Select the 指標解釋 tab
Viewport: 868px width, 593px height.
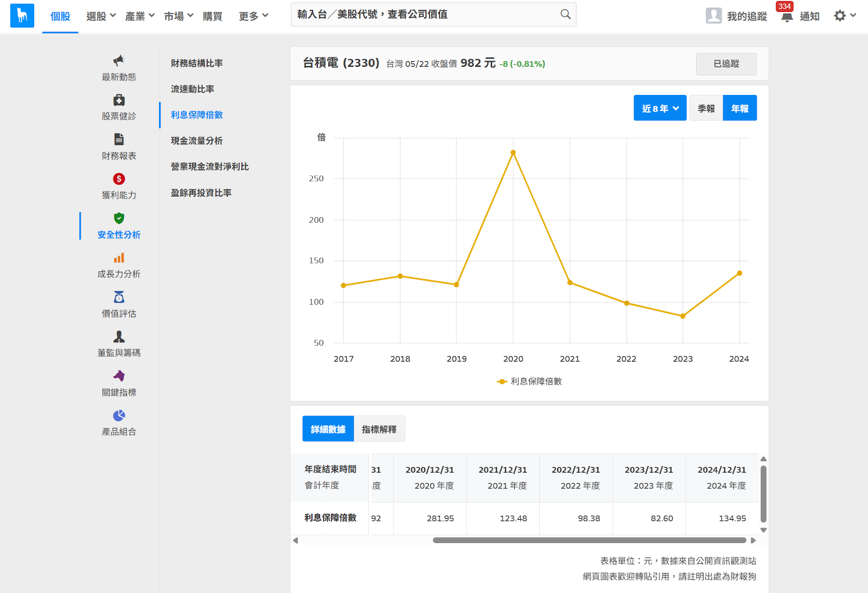pos(379,429)
